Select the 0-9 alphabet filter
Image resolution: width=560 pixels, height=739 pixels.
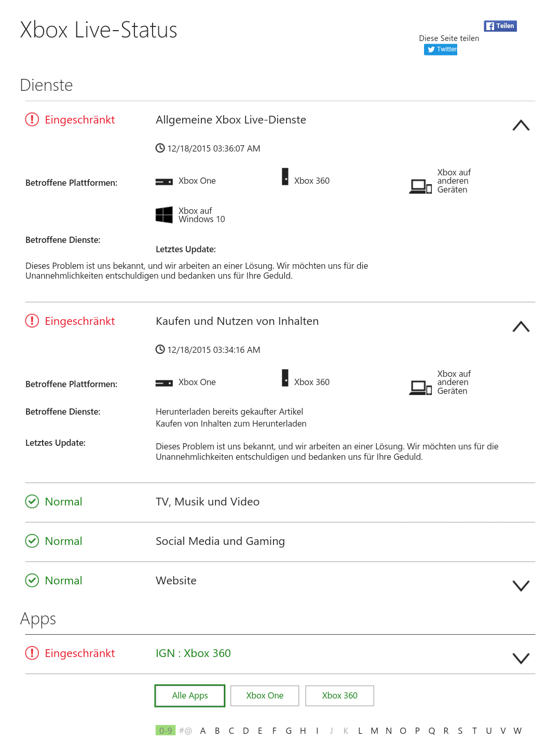pos(166,731)
